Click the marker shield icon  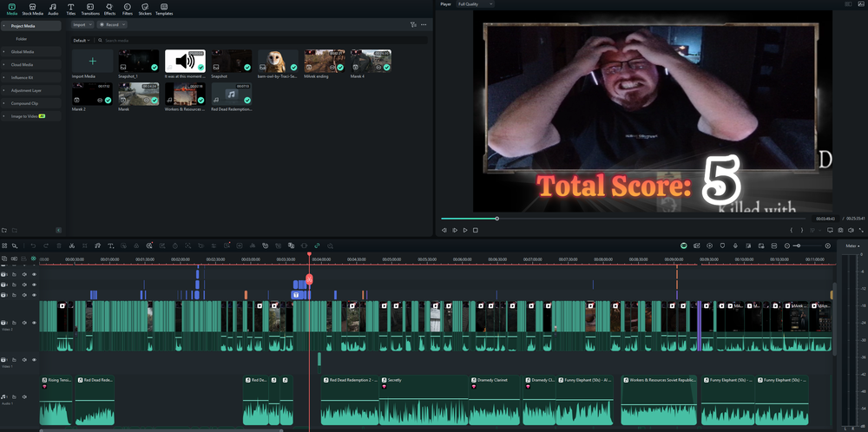(x=722, y=245)
